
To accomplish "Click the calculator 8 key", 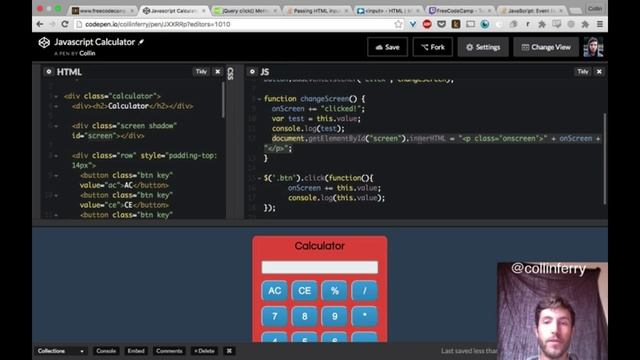I will pos(304,316).
